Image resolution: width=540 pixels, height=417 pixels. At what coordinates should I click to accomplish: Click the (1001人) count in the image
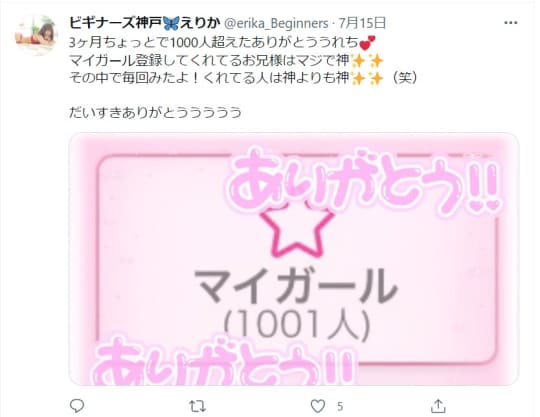click(x=297, y=324)
